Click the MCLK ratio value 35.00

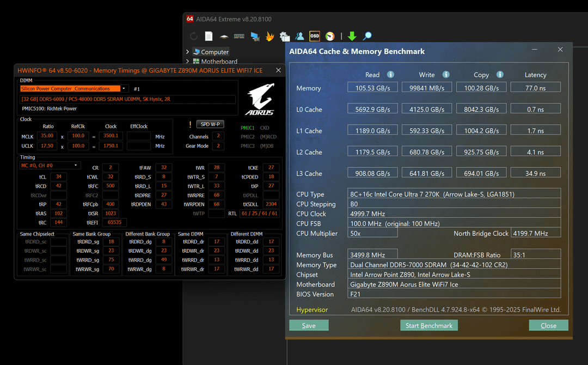(47, 136)
